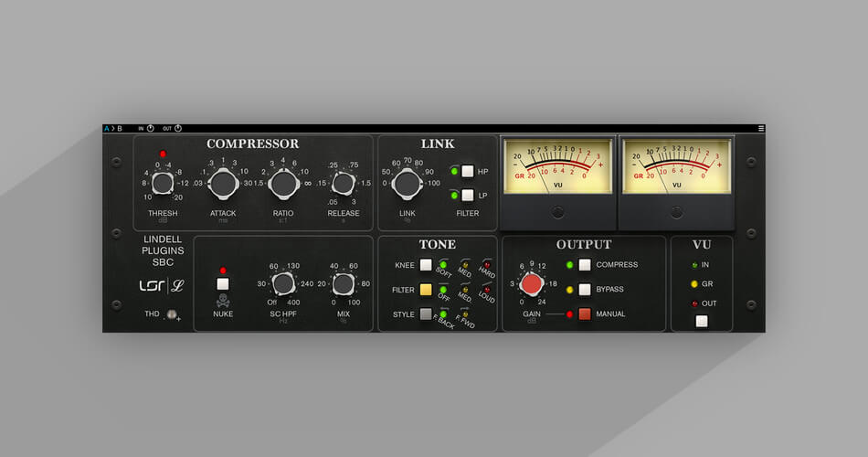Open the hamburger menu icon
Screen dimensions: 868x457
[x=761, y=129]
